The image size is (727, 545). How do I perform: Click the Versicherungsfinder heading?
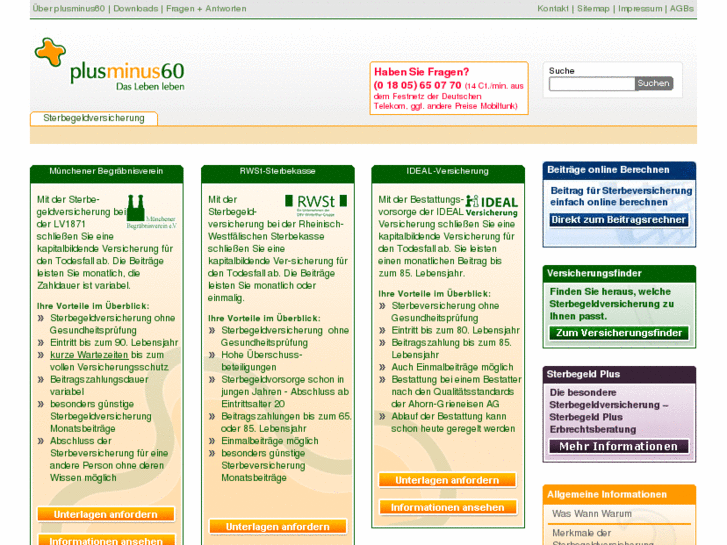tap(594, 273)
